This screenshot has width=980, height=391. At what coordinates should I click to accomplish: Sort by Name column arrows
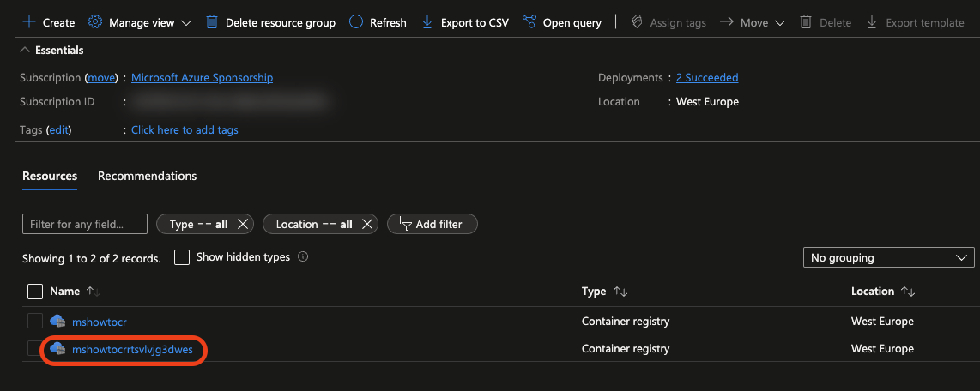tap(94, 292)
